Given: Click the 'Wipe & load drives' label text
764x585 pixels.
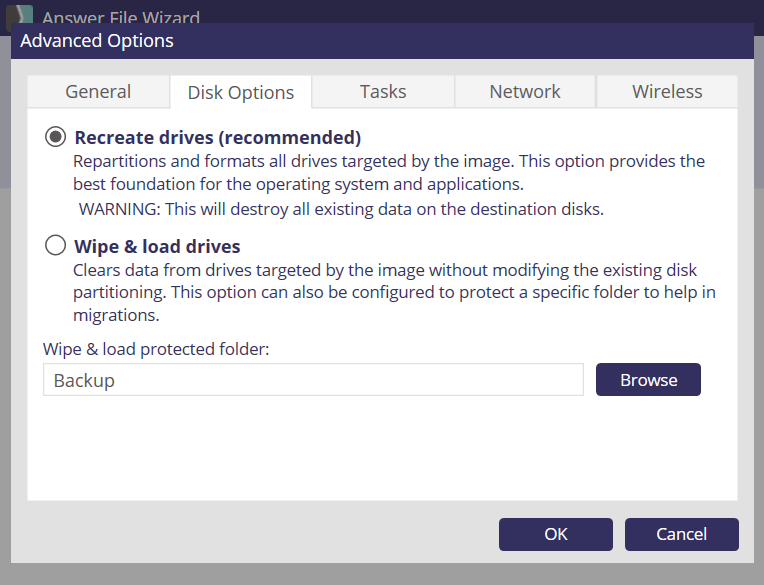Looking at the screenshot, I should (157, 246).
